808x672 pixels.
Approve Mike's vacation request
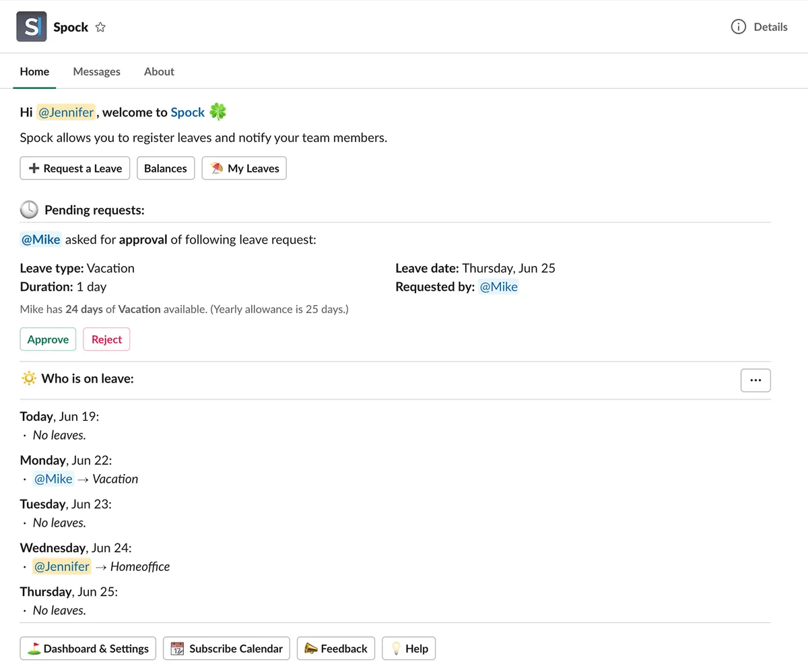click(48, 339)
